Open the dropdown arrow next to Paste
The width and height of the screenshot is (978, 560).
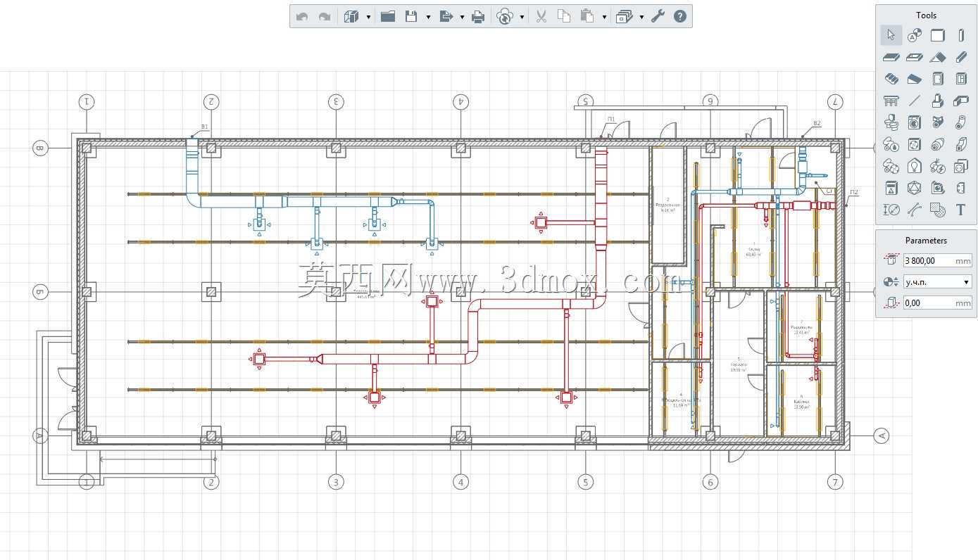click(x=604, y=17)
